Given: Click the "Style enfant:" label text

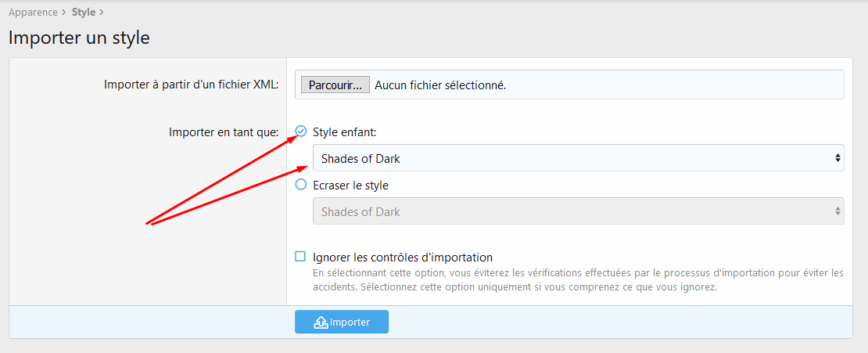Looking at the screenshot, I should click(x=345, y=132).
